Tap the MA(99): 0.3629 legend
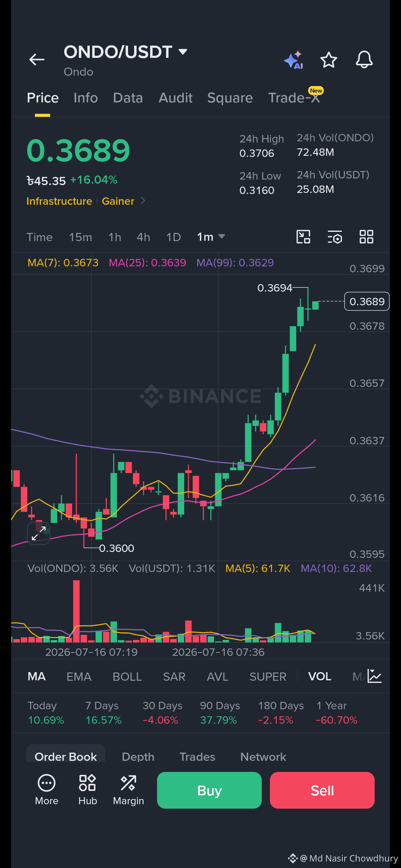Viewport: 401px width, 868px height. [235, 263]
